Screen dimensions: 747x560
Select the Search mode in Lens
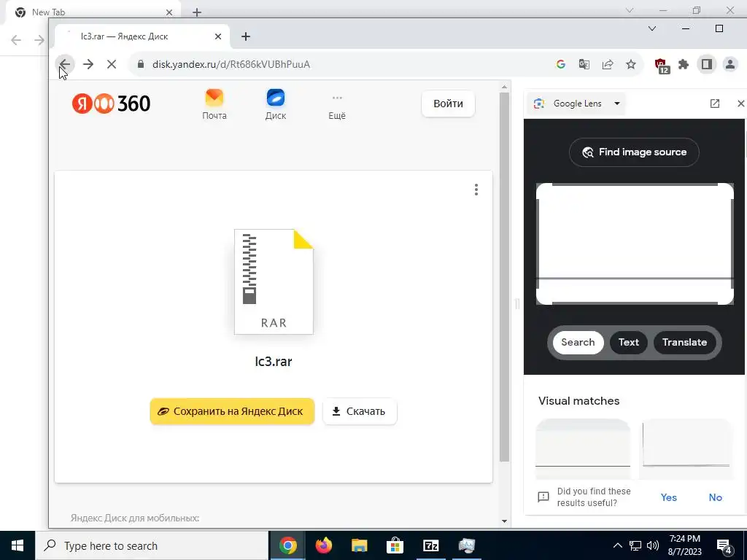pyautogui.click(x=578, y=343)
